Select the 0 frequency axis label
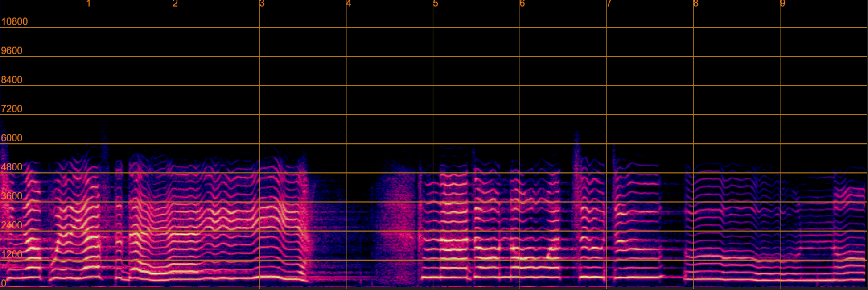 click(x=4, y=283)
